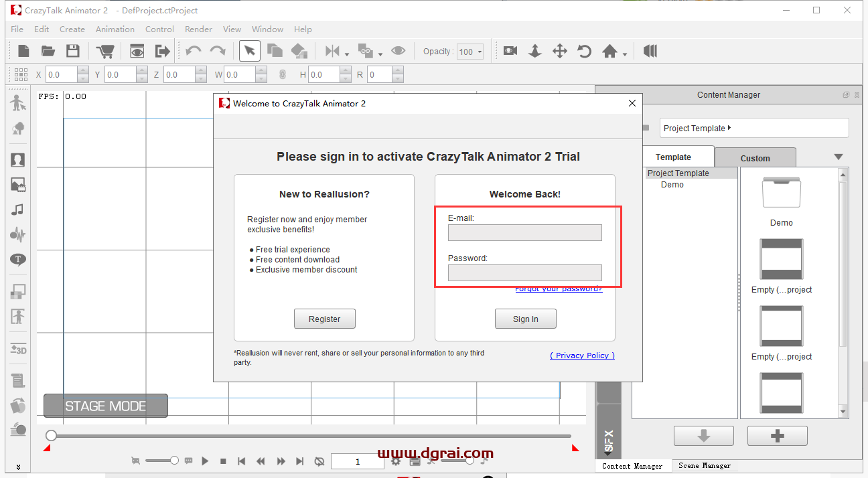Image resolution: width=868 pixels, height=478 pixels.
Task: Expand the Flip tool dropdown arrow
Action: (347, 54)
